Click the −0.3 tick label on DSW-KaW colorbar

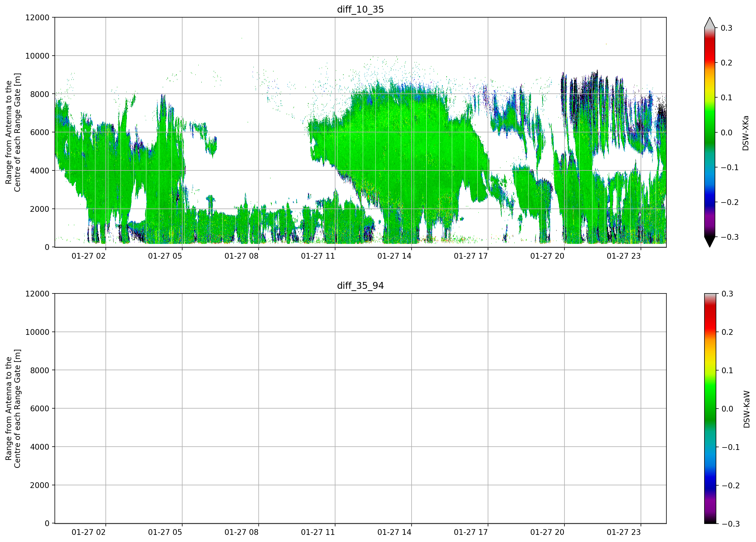[731, 524]
